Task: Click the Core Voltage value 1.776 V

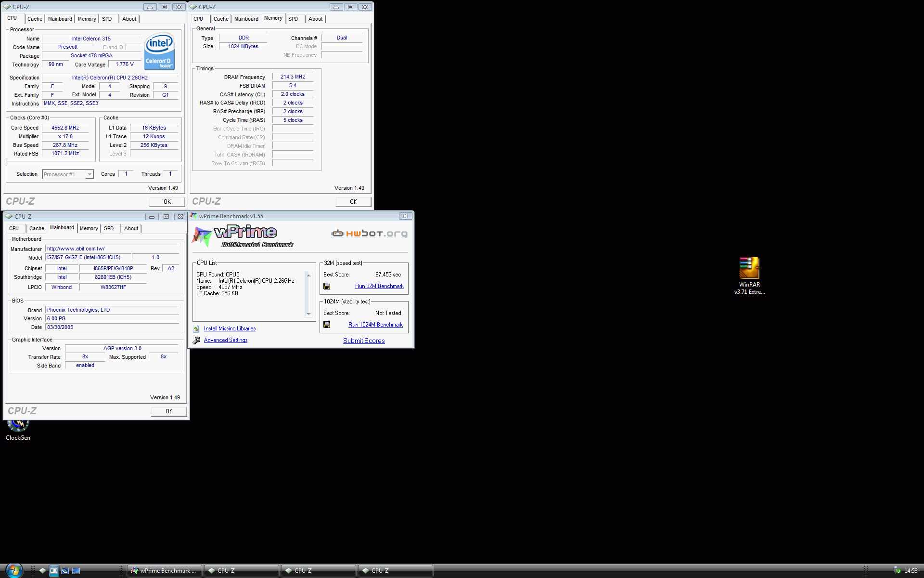Action: [125, 64]
